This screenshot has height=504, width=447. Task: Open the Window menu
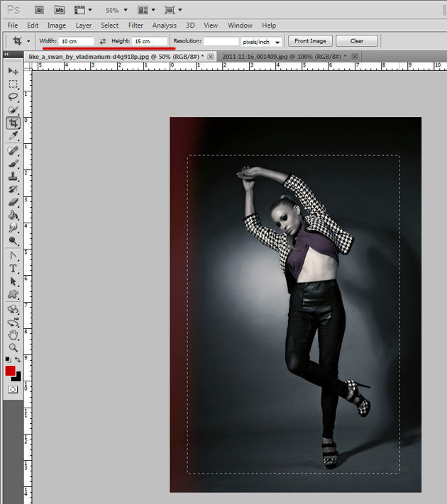pyautogui.click(x=240, y=25)
